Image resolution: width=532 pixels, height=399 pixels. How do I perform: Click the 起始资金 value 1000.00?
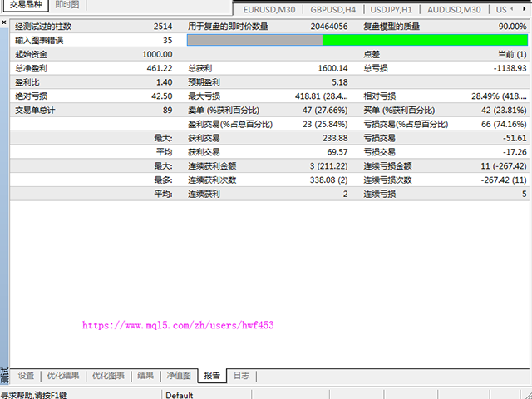pyautogui.click(x=153, y=54)
